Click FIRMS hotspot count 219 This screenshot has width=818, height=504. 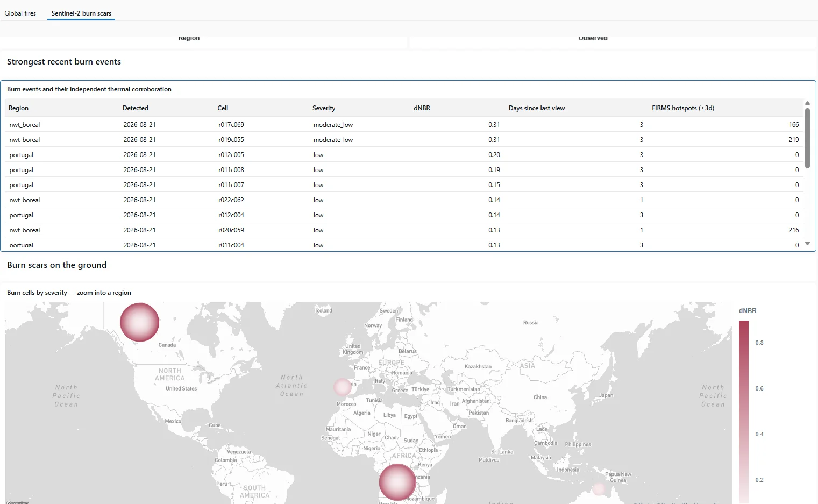[x=794, y=140]
